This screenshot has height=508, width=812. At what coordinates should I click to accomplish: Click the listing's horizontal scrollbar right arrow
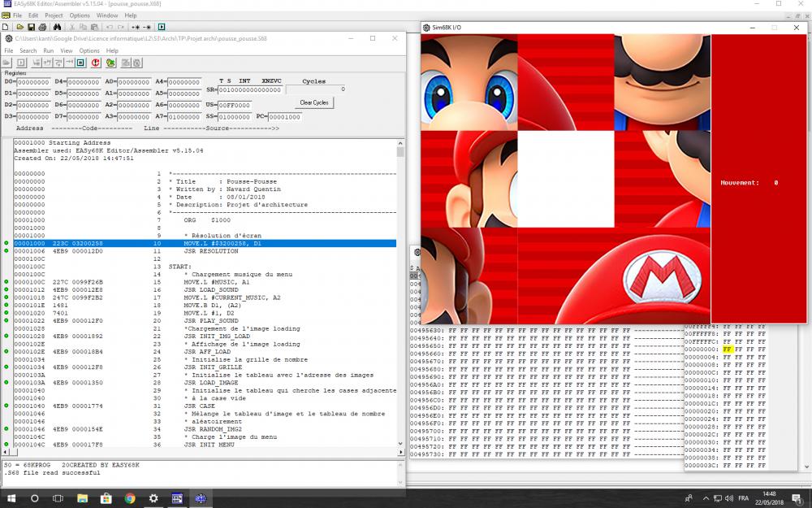(x=400, y=452)
